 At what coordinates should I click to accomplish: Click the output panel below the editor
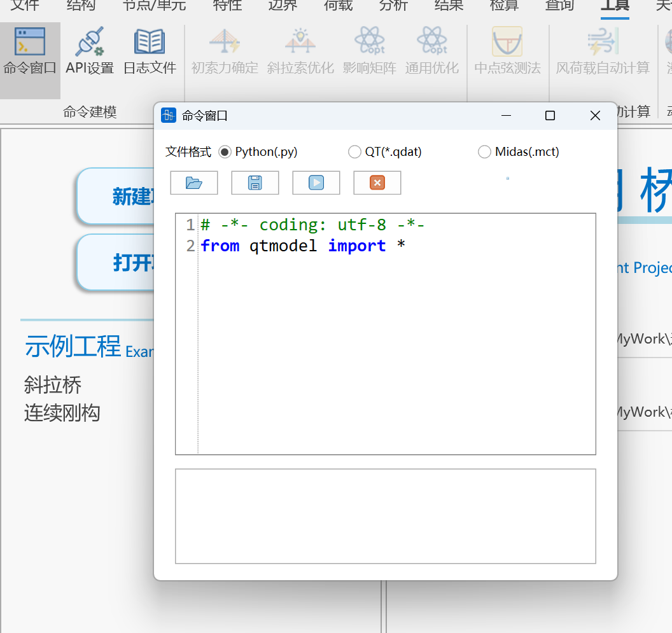385,516
